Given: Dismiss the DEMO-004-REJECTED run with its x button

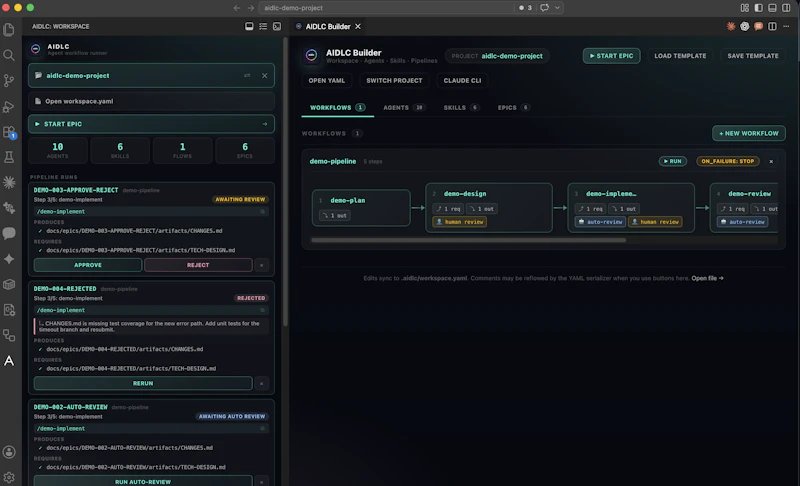Looking at the screenshot, I should pyautogui.click(x=262, y=383).
